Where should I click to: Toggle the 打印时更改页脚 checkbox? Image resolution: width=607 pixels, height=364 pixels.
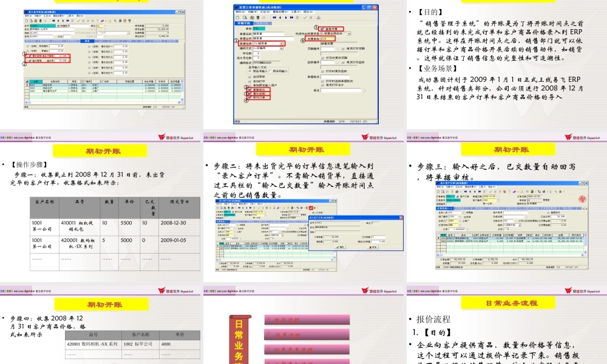322,58
